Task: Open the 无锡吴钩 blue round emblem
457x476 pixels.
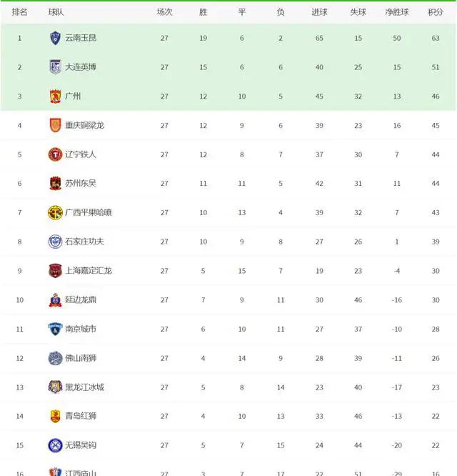Action: [55, 445]
